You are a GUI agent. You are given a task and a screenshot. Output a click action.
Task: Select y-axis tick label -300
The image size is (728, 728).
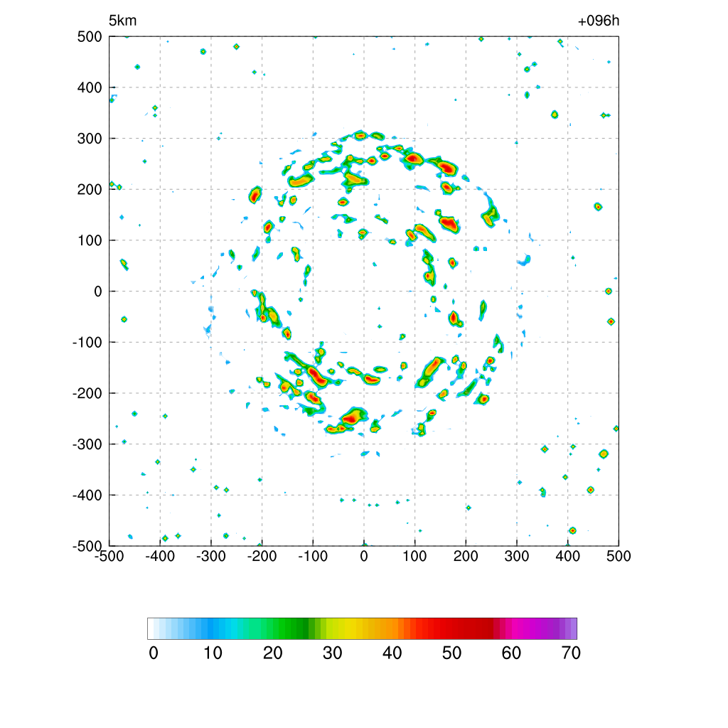click(87, 444)
